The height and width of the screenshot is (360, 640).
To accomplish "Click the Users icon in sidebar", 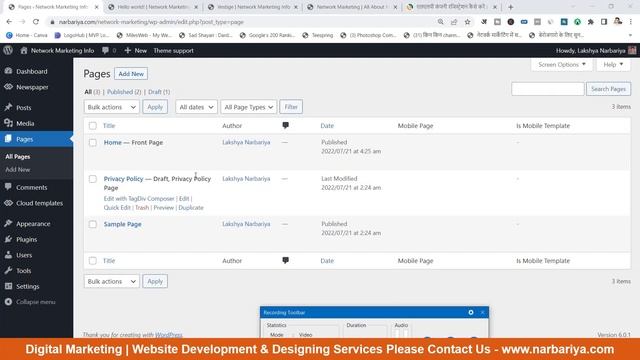I will point(8,255).
